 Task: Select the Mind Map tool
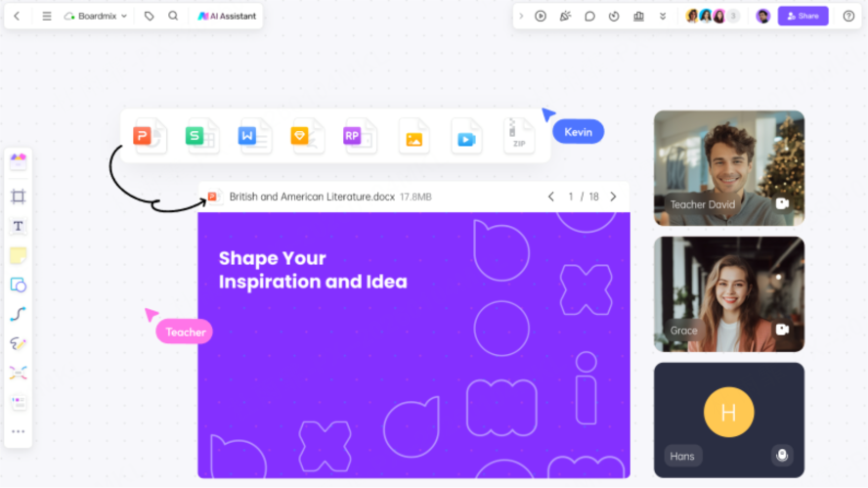pos(19,373)
